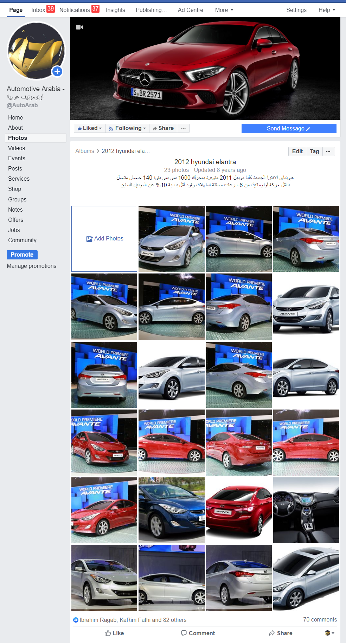Click the Edit album button
Screen dimensions: 346x644
297,151
